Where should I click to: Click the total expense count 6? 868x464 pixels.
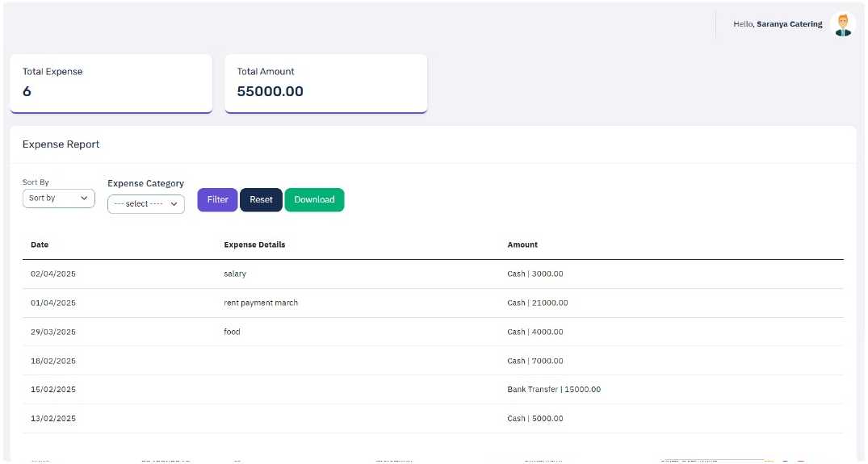pyautogui.click(x=27, y=91)
